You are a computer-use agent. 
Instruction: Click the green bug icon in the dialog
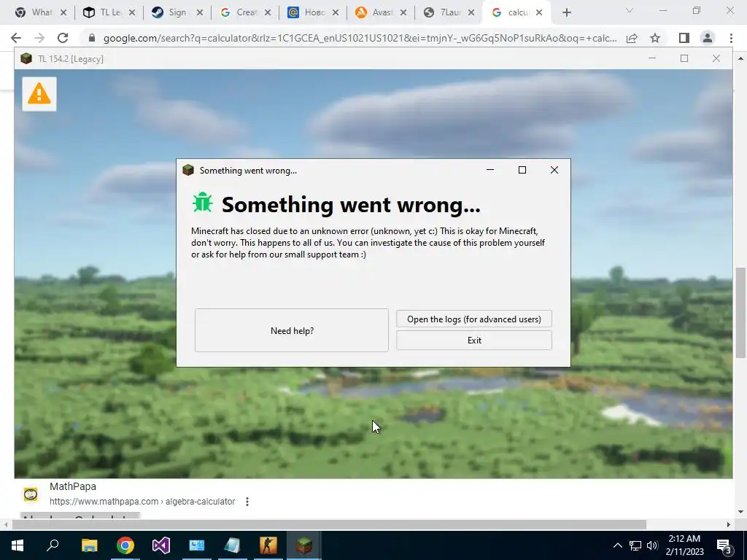(203, 203)
